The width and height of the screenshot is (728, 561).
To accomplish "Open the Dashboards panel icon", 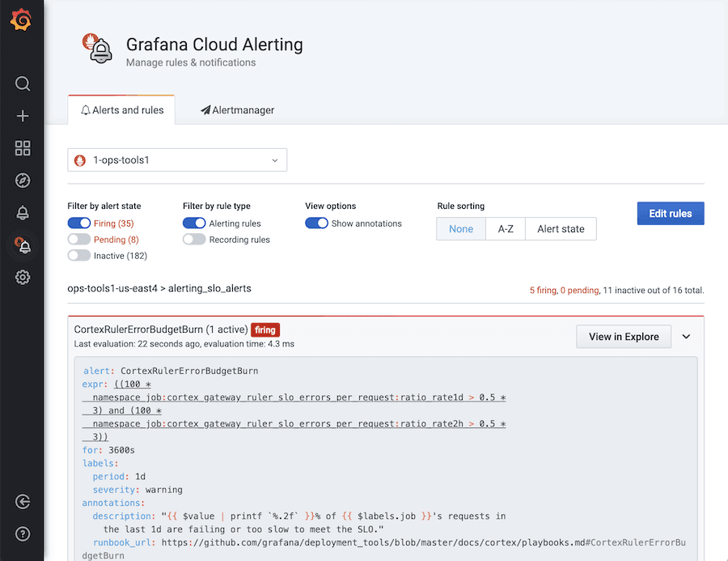I will coord(22,148).
